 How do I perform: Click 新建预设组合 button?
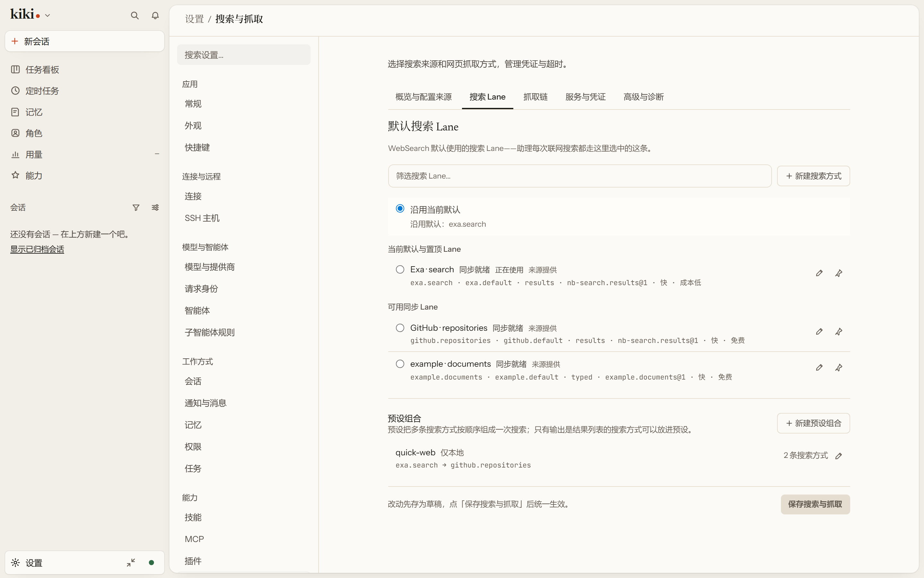(x=813, y=423)
